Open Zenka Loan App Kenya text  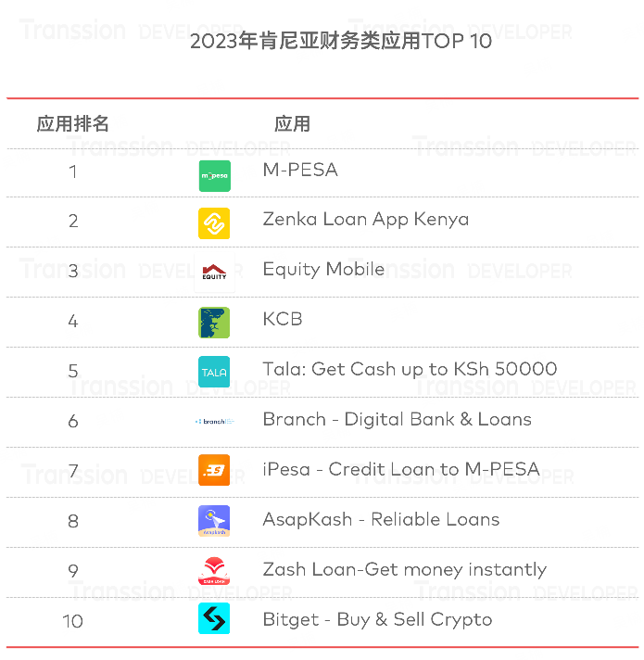(x=365, y=220)
